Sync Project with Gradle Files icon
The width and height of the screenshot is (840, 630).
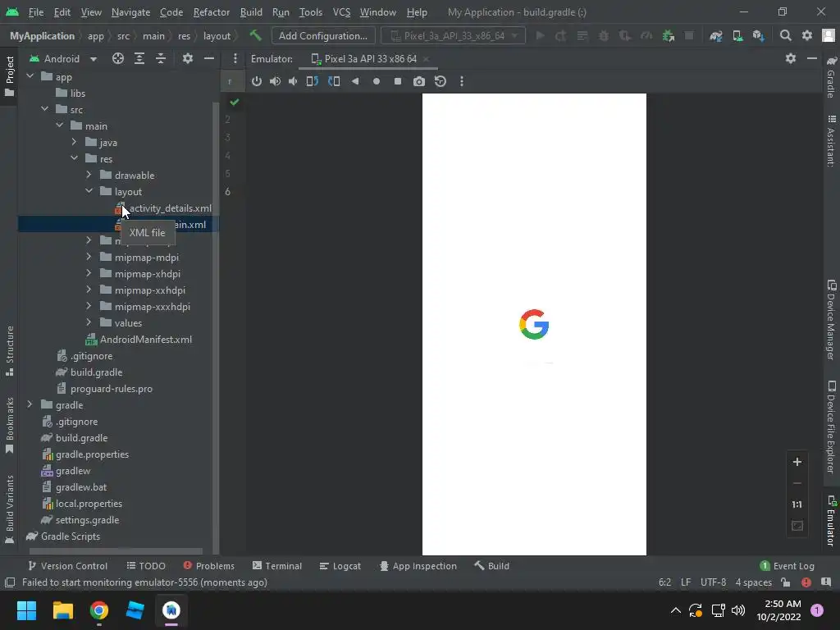pyautogui.click(x=715, y=36)
